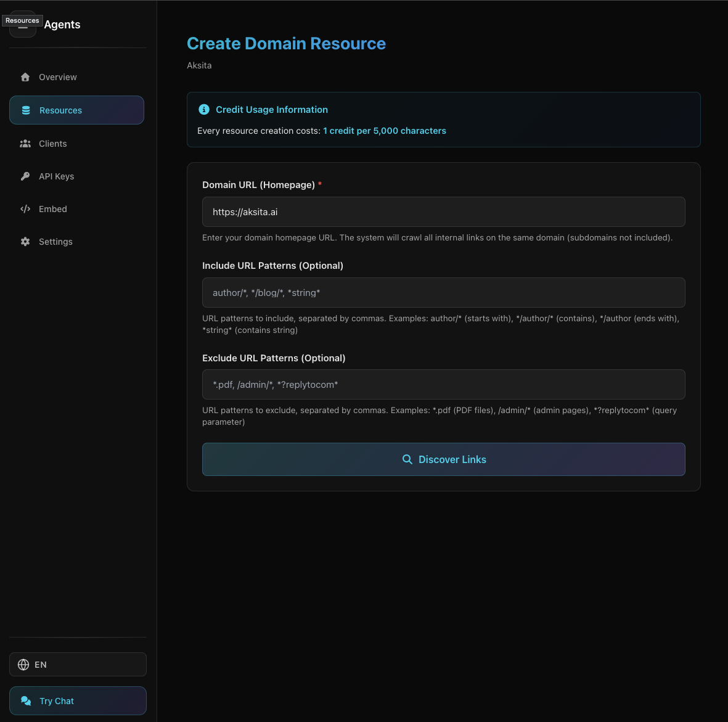728x722 pixels.
Task: Open Clients using the people icon
Action: point(25,143)
